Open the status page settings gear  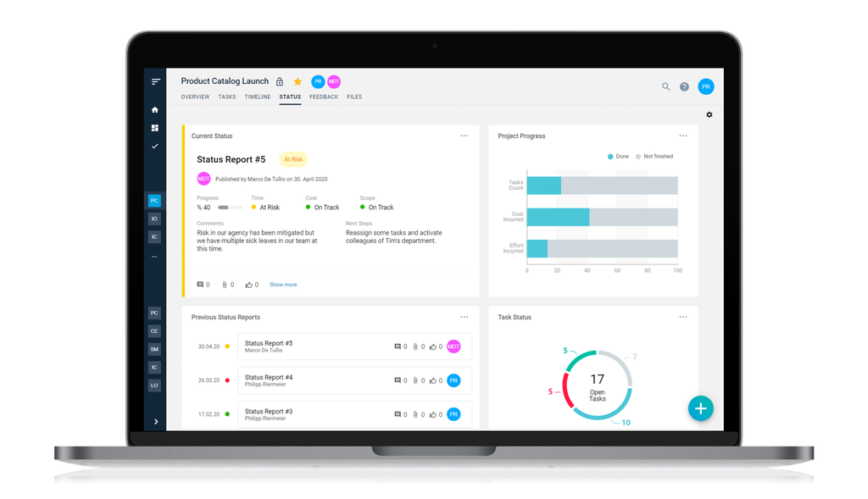(x=709, y=114)
